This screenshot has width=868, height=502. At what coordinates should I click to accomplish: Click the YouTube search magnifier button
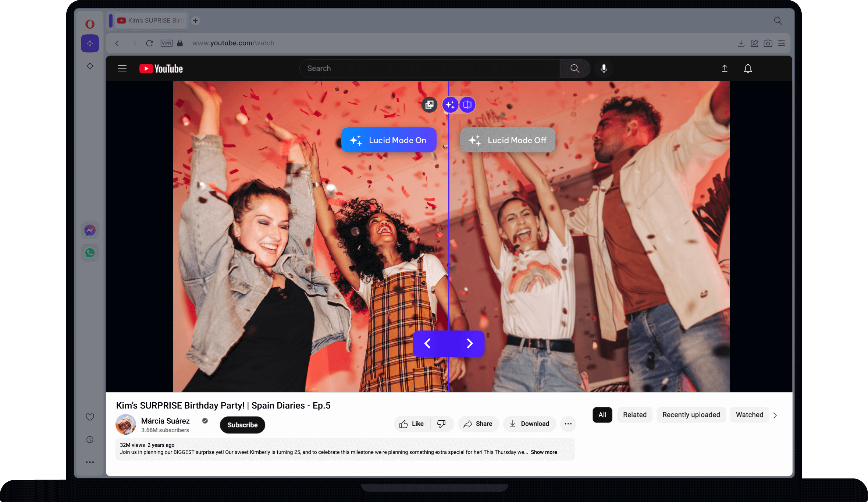click(575, 68)
